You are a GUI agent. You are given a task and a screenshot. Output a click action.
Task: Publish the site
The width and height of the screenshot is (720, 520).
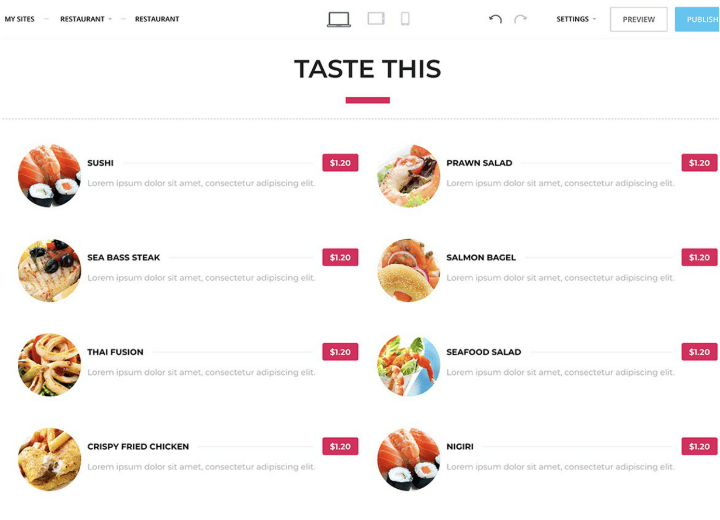coord(699,19)
